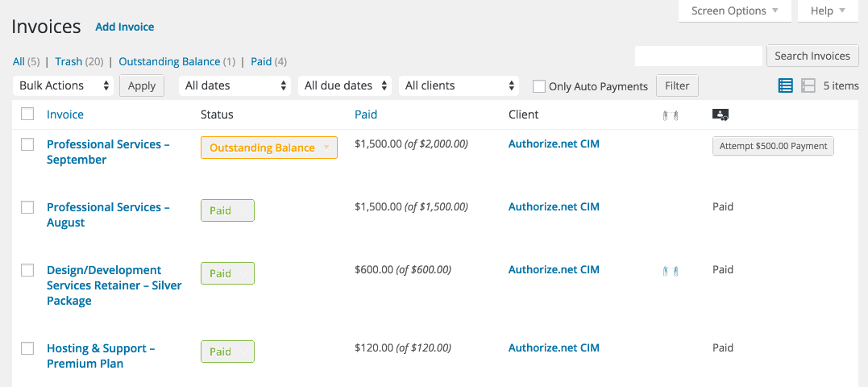The image size is (868, 387).
Task: Enable Only Auto Payments checkbox
Action: pos(539,86)
